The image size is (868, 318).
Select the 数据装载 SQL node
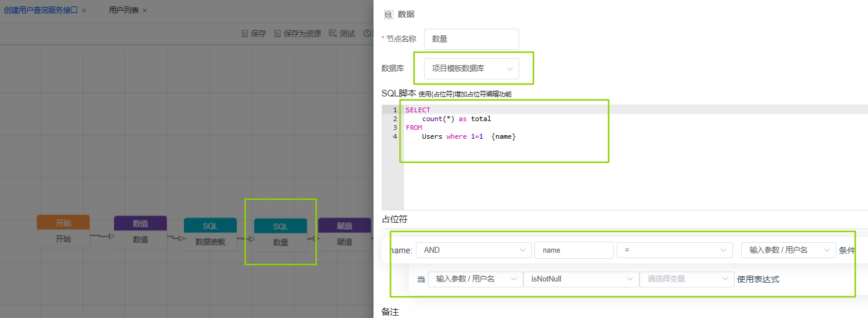pyautogui.click(x=210, y=235)
